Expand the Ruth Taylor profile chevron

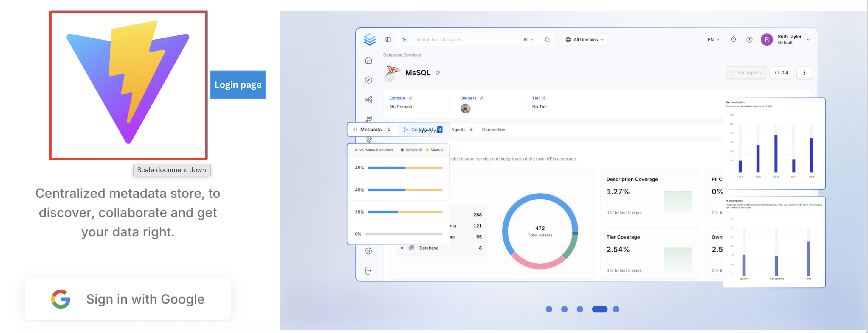coord(808,39)
